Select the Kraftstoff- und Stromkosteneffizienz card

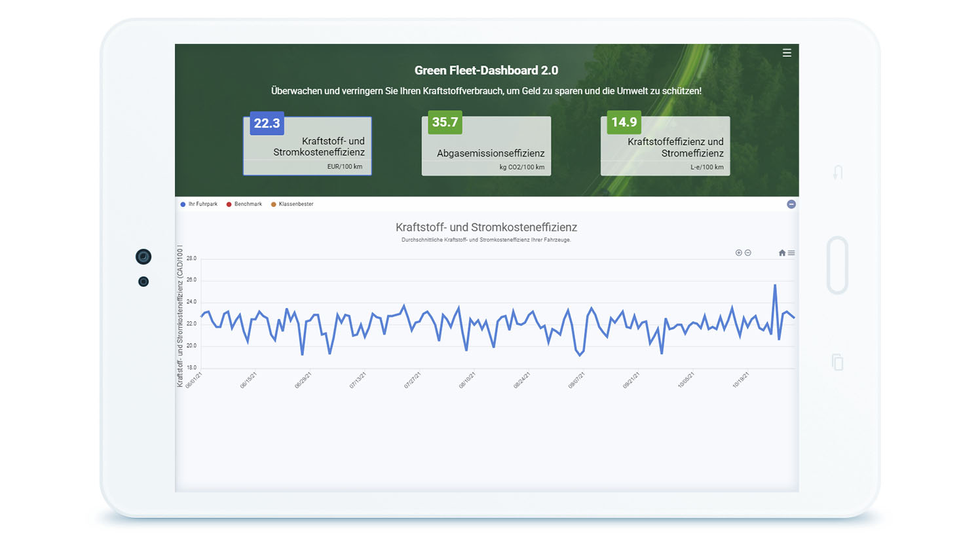coord(307,146)
